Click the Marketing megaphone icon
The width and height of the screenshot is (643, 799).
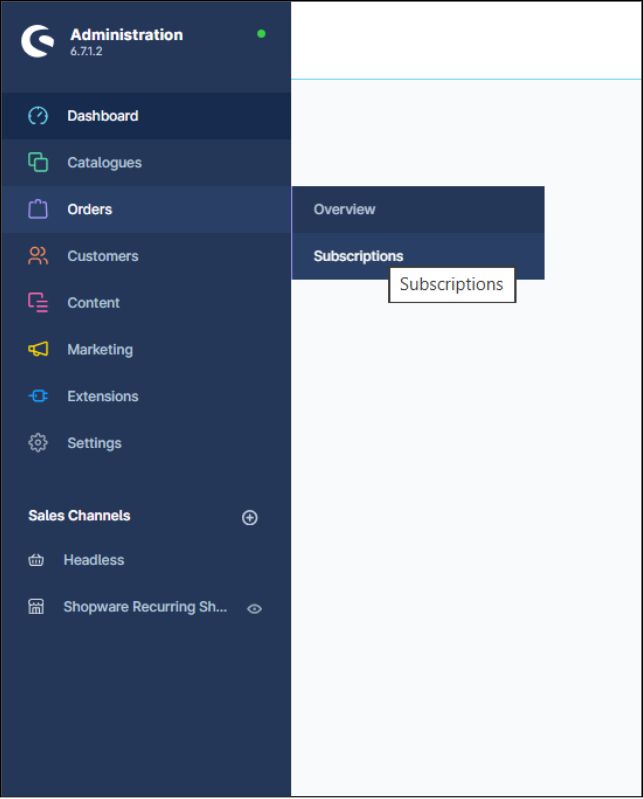pyautogui.click(x=38, y=349)
